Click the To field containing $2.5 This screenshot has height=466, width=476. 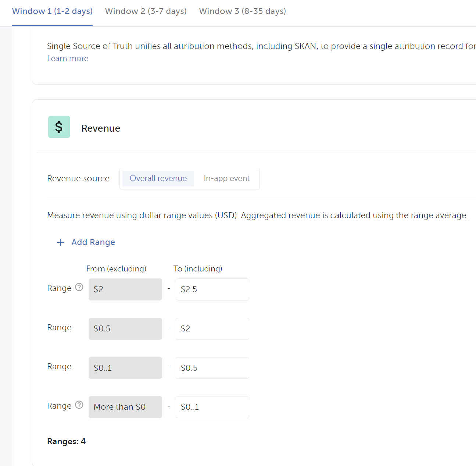212,289
